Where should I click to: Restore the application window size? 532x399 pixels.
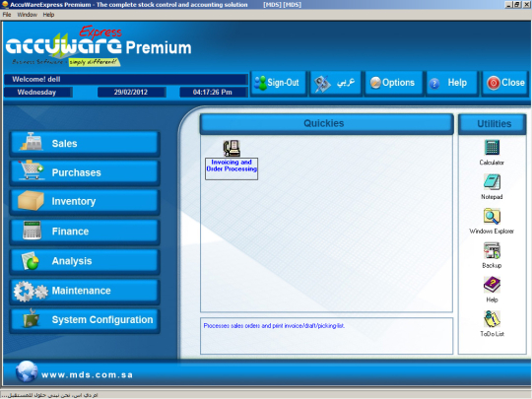(x=517, y=4)
